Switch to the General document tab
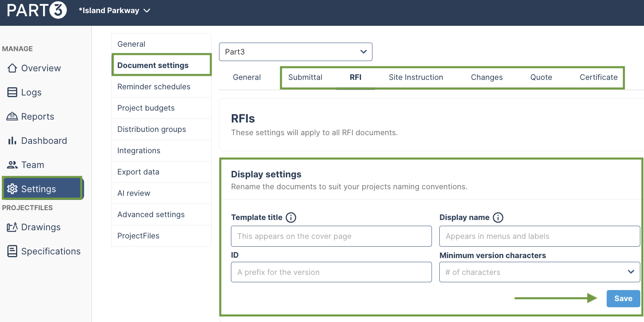 pyautogui.click(x=247, y=77)
